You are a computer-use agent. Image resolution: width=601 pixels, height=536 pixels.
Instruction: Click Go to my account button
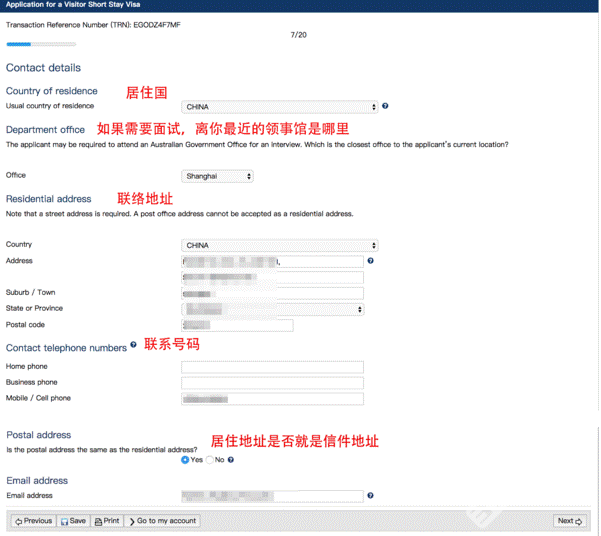163,521
